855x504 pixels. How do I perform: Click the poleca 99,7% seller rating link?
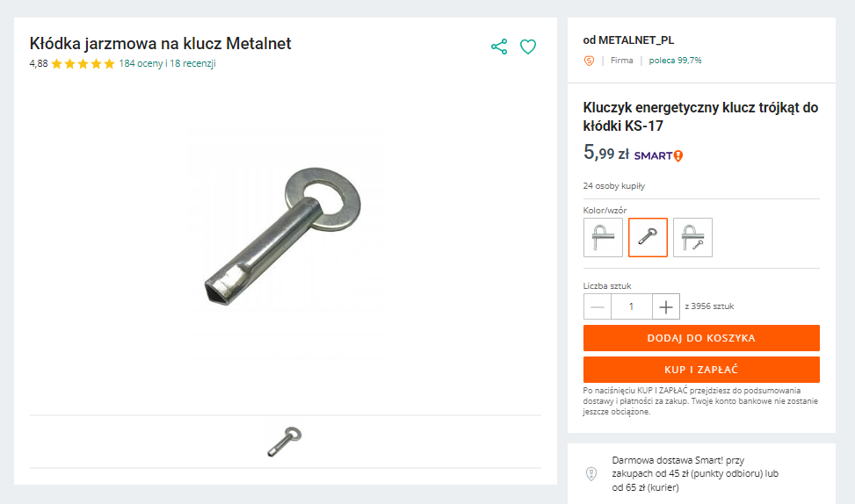(x=675, y=61)
